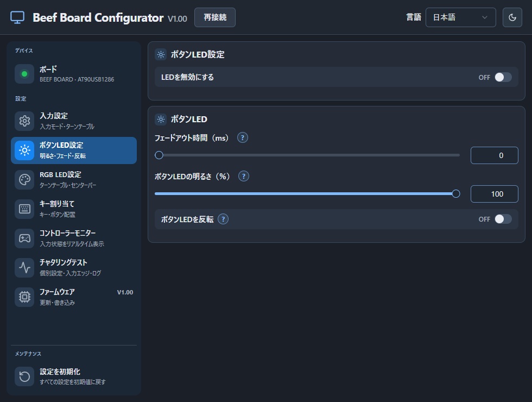Click the reset arrow icon for 設定を初期化
This screenshot has height=402, width=532.
24,376
